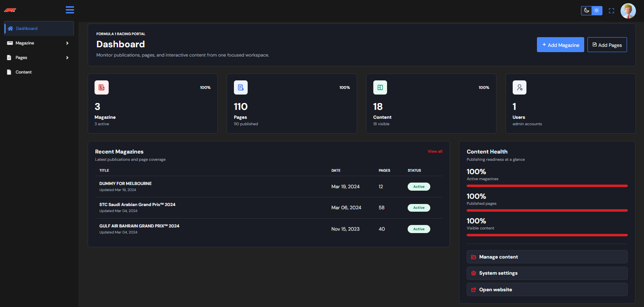Switch to dark mode moon icon
The height and width of the screenshot is (307, 644).
point(587,11)
